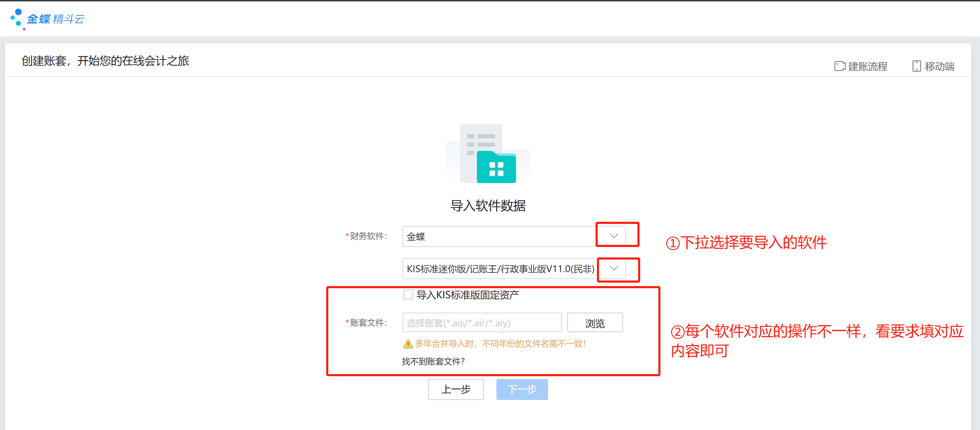Expand the KIS version dropdown arrow

click(x=613, y=269)
